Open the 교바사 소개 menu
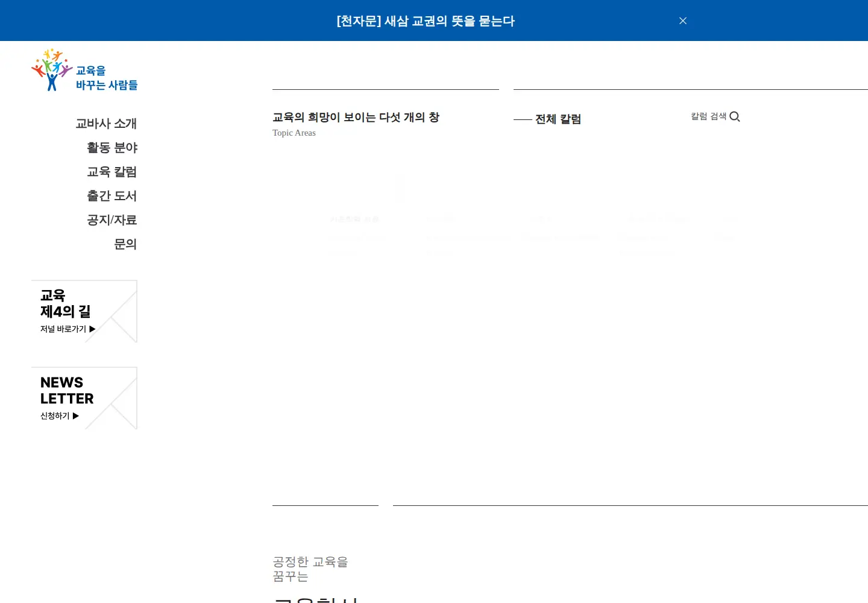The image size is (868, 603). click(106, 124)
